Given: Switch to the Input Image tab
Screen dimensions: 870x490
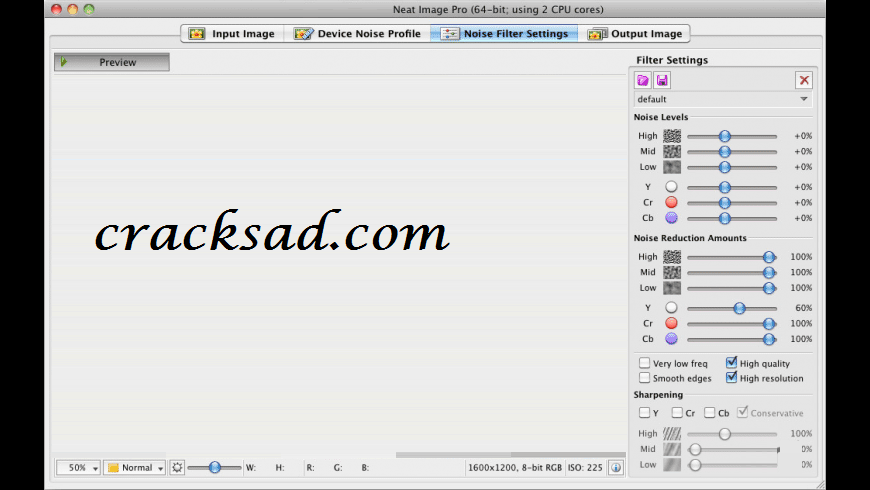Looking at the screenshot, I should click(232, 34).
